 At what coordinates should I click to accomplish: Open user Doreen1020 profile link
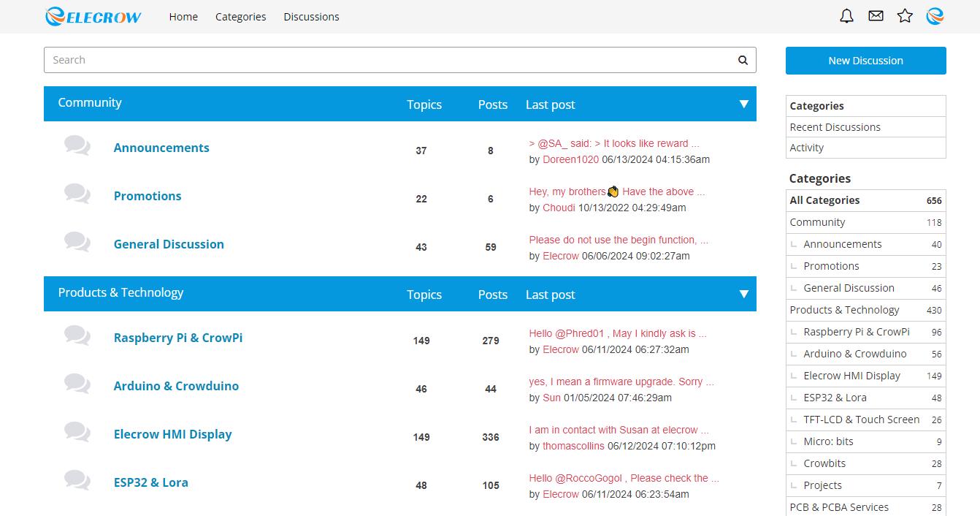[570, 159]
